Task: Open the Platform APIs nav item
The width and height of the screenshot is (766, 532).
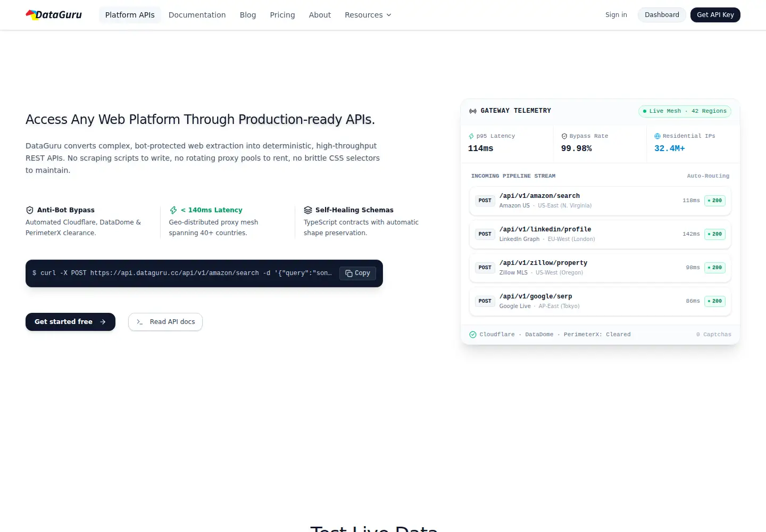Action: (x=130, y=15)
